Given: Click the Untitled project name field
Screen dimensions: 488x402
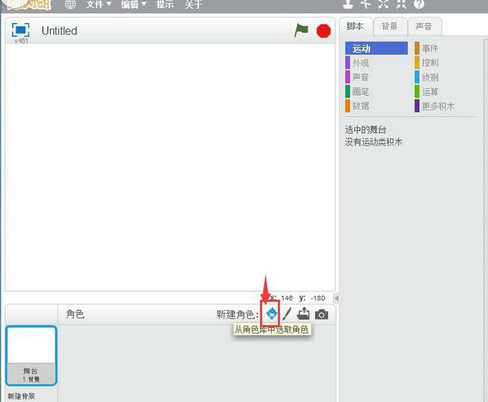Looking at the screenshot, I should [x=59, y=31].
